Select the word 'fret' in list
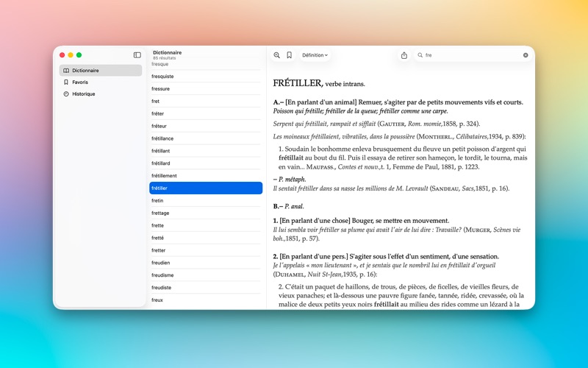The width and height of the screenshot is (588, 368). [206, 101]
